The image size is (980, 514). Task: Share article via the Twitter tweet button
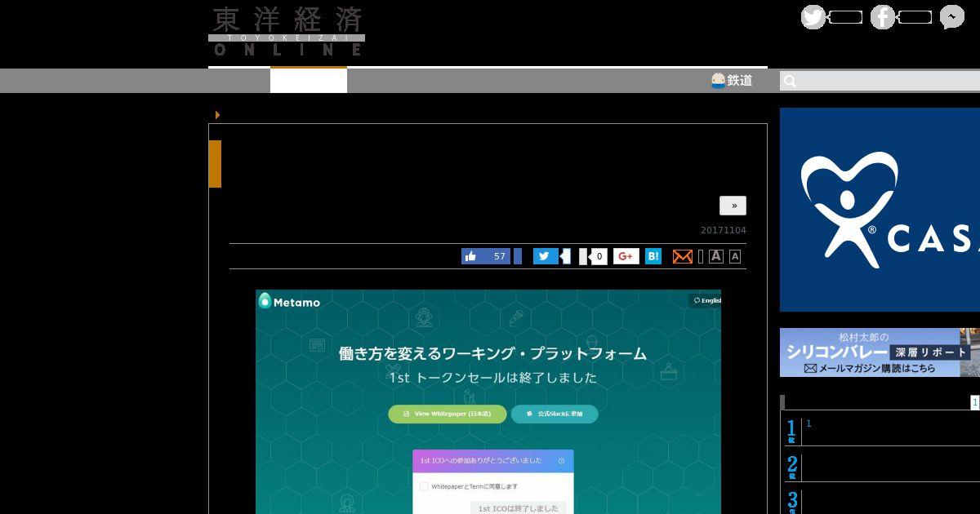[x=546, y=256]
